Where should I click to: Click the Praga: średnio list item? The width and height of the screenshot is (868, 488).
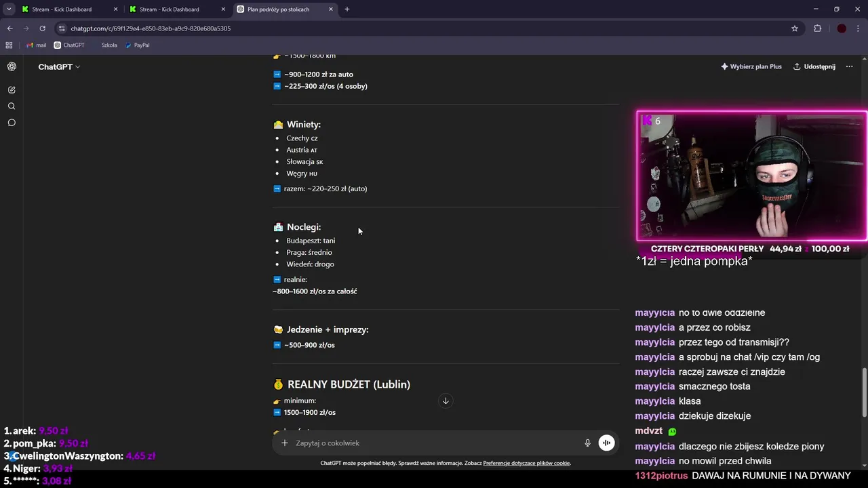pyautogui.click(x=309, y=252)
